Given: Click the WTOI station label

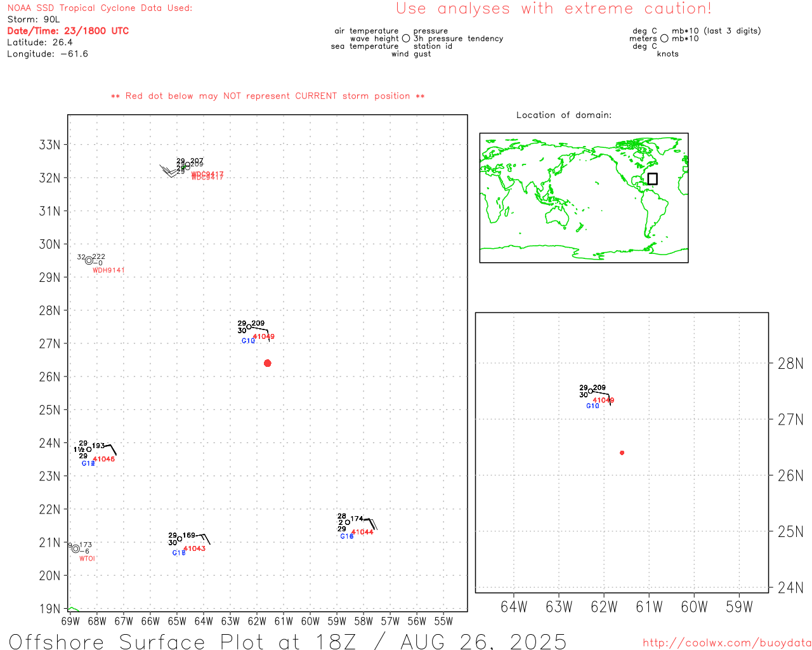Looking at the screenshot, I should (x=87, y=559).
